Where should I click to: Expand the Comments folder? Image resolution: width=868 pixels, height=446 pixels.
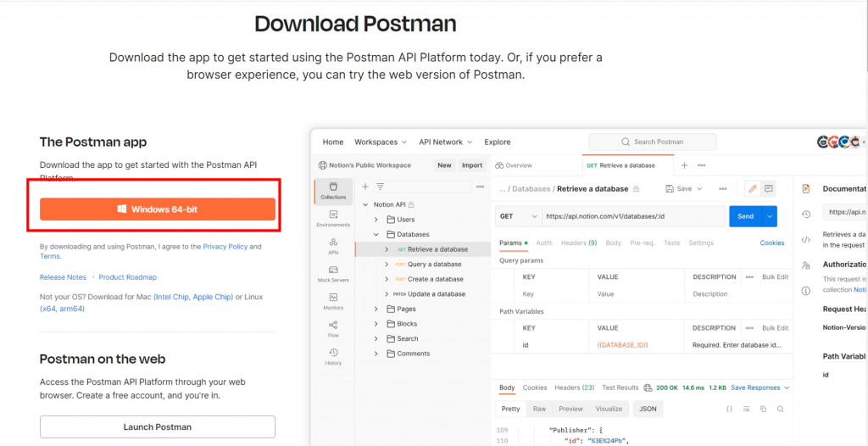click(x=376, y=354)
